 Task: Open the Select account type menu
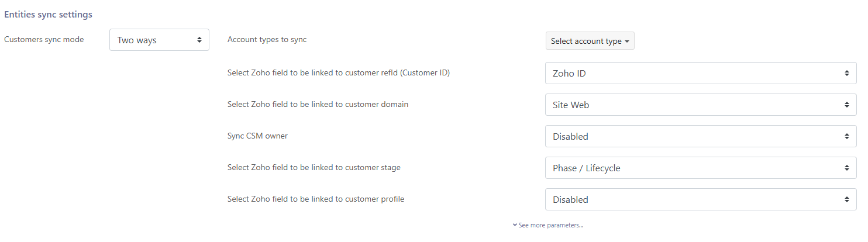tap(589, 41)
